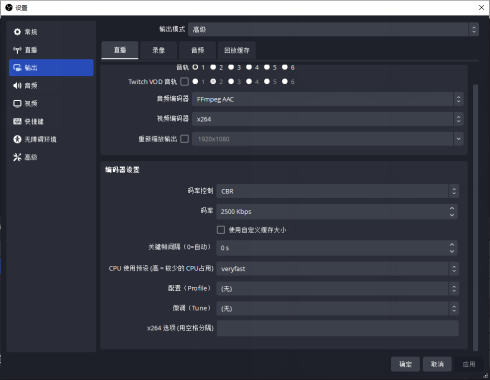Click the Output monitor icon in sidebar
The height and width of the screenshot is (380, 490).
[x=17, y=68]
